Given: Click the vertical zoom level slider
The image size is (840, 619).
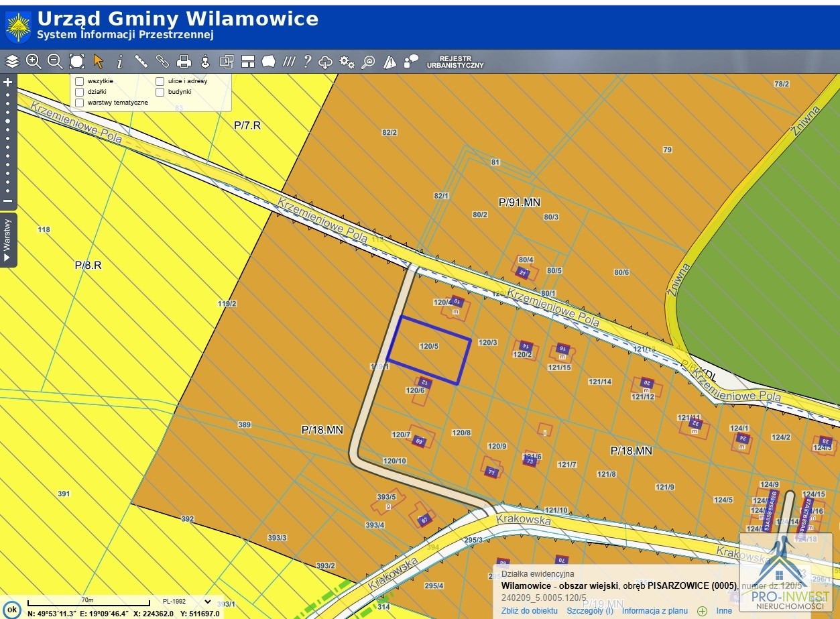Looking at the screenshot, I should point(8,142).
